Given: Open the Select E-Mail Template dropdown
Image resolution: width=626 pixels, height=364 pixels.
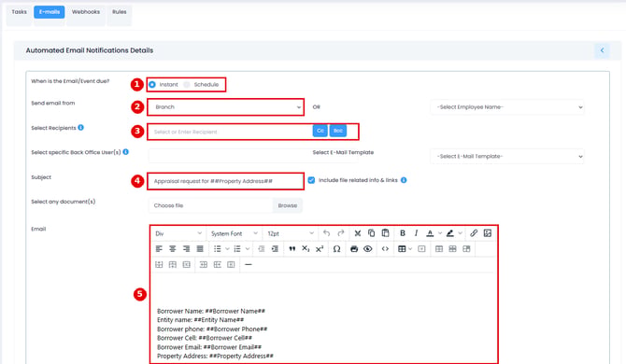Looking at the screenshot, I should coord(507,156).
